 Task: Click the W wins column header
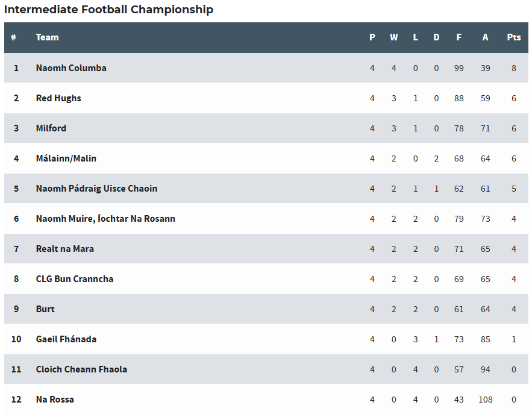(x=394, y=37)
